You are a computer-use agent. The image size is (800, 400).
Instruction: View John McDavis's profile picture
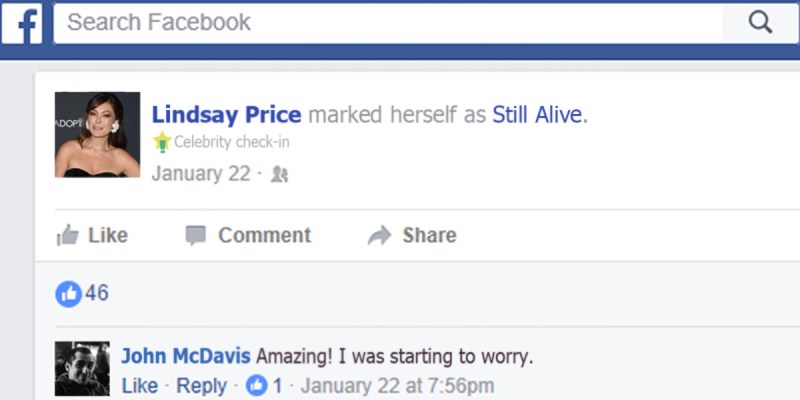click(x=82, y=369)
